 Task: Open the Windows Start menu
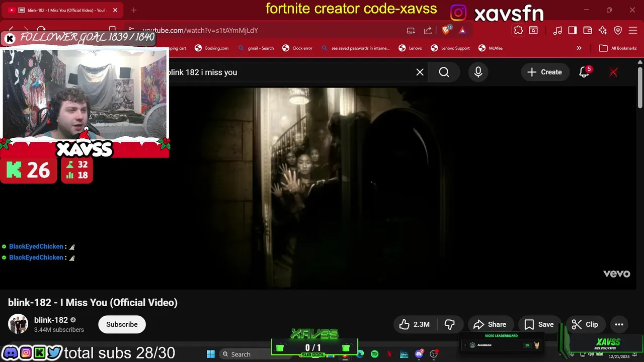click(x=211, y=354)
